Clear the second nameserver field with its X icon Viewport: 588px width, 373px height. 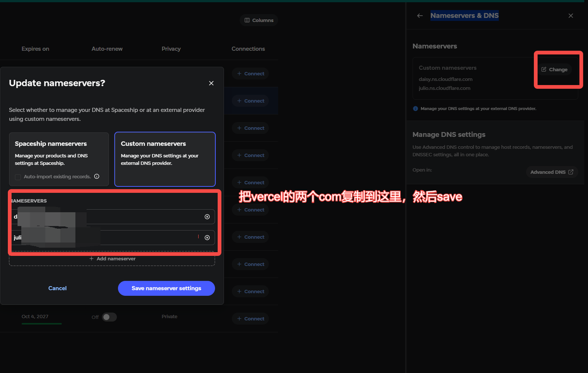pyautogui.click(x=207, y=237)
